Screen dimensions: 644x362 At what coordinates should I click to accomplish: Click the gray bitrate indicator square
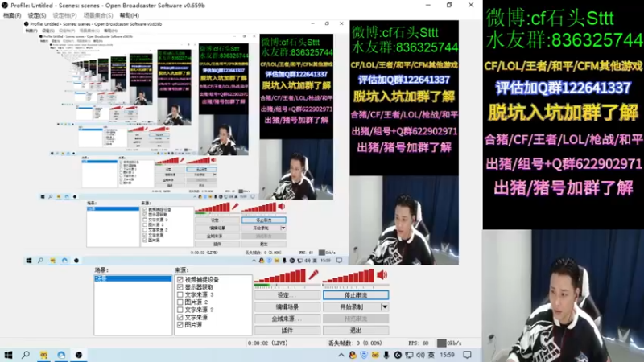pyautogui.click(x=441, y=343)
